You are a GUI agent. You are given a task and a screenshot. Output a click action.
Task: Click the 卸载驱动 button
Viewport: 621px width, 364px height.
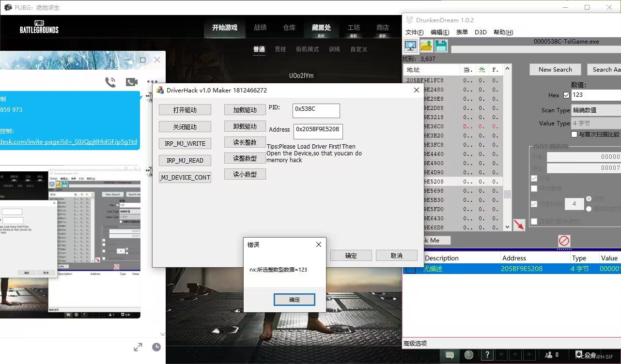pos(245,126)
